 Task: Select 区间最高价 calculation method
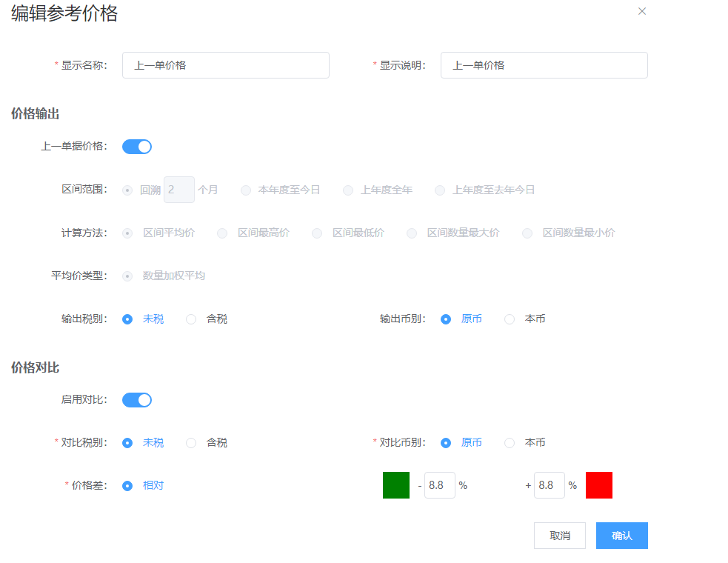pyautogui.click(x=222, y=233)
